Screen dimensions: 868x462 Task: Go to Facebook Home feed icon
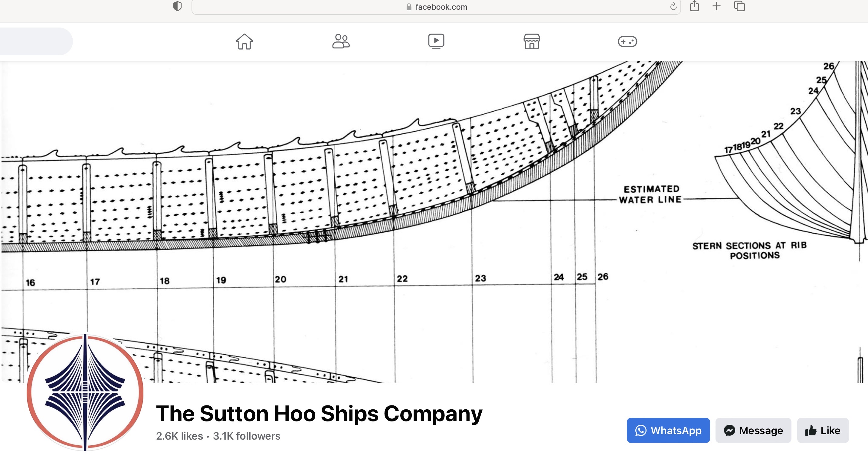[x=244, y=41]
